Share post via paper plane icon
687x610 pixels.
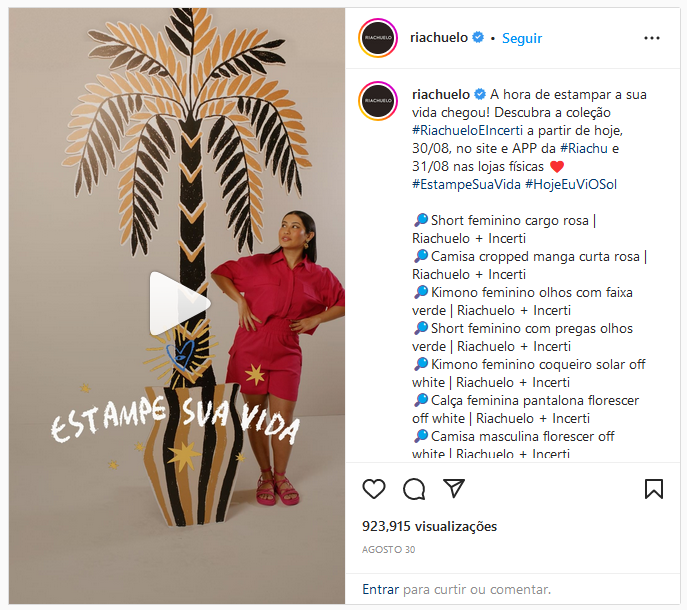click(x=454, y=488)
